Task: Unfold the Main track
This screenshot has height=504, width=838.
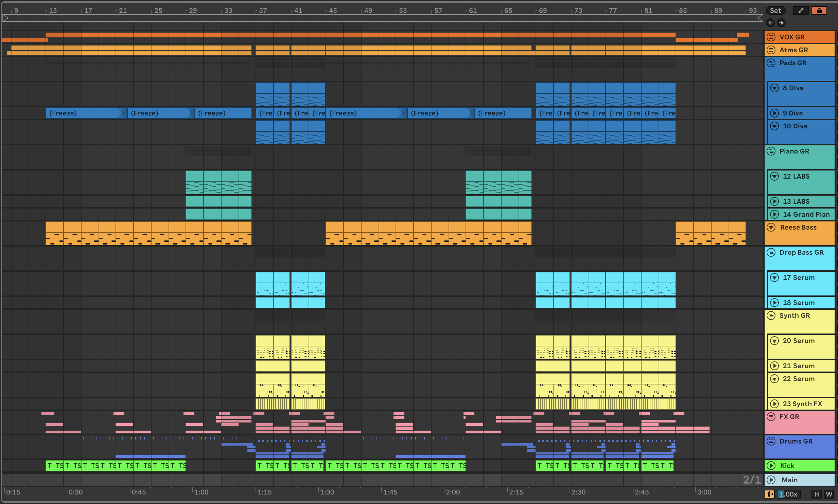Action: (771, 480)
